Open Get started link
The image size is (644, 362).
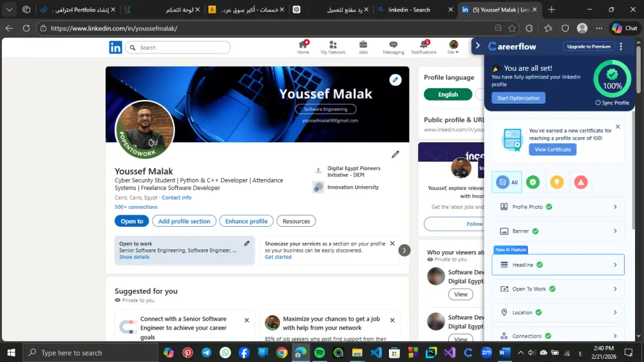click(278, 257)
